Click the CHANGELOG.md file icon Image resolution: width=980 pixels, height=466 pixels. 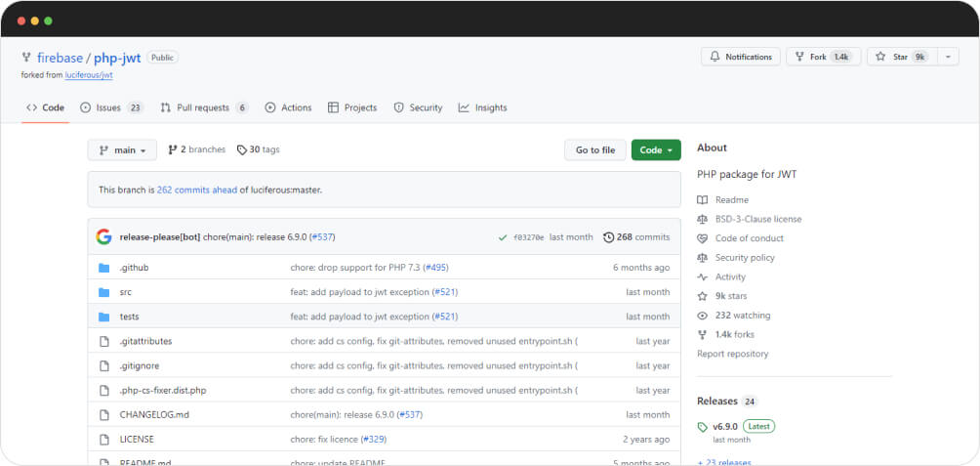[104, 414]
